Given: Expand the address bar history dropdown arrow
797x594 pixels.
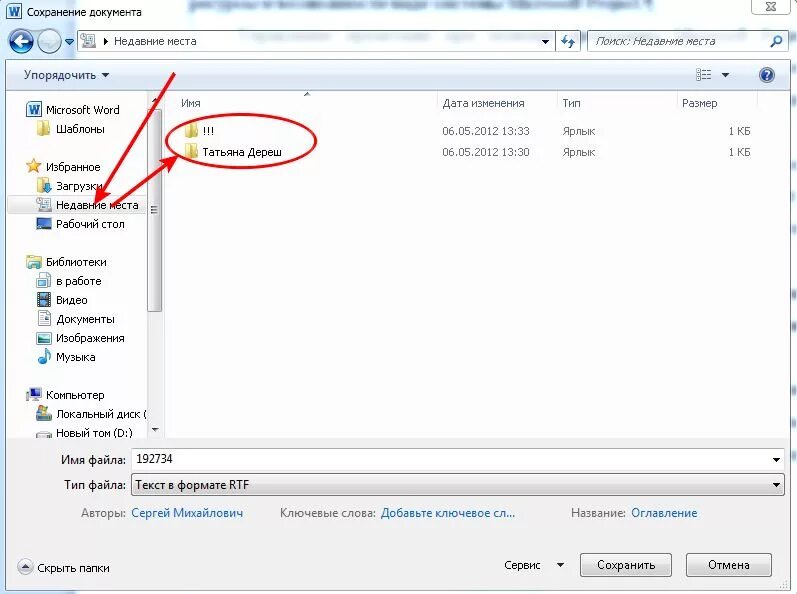Looking at the screenshot, I should pyautogui.click(x=545, y=42).
